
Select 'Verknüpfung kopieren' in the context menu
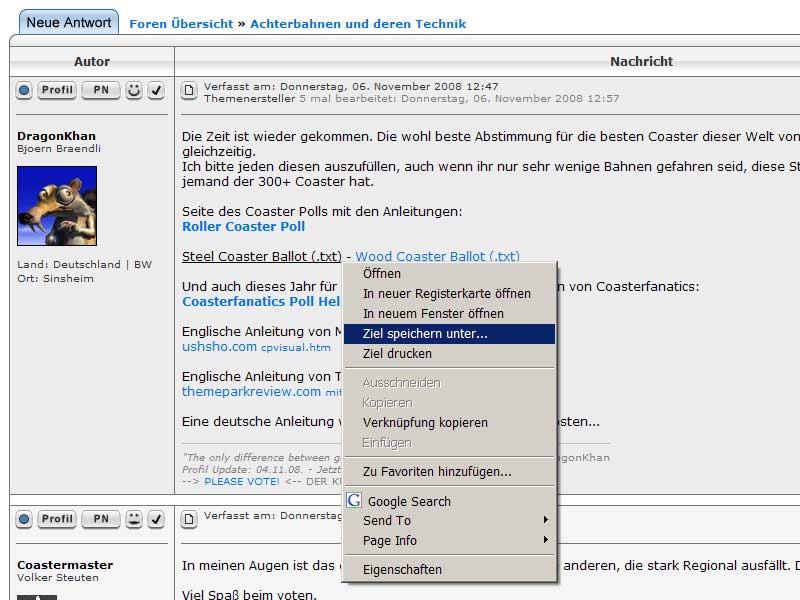point(425,423)
